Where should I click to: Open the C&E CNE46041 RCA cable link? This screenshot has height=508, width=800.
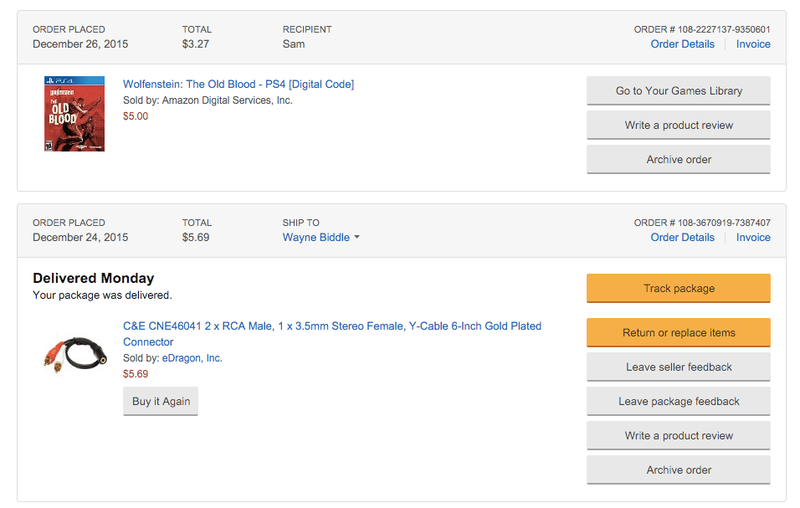(332, 334)
